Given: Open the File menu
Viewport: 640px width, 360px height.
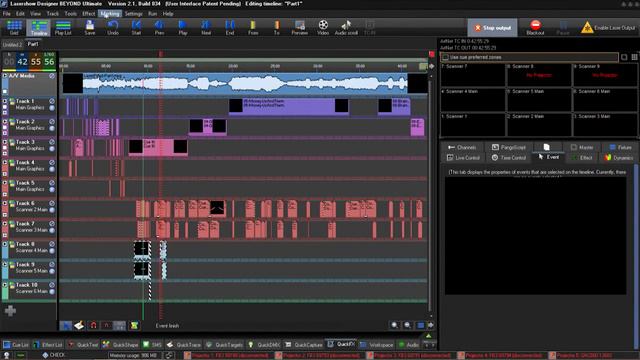Looking at the screenshot, I should [7, 13].
